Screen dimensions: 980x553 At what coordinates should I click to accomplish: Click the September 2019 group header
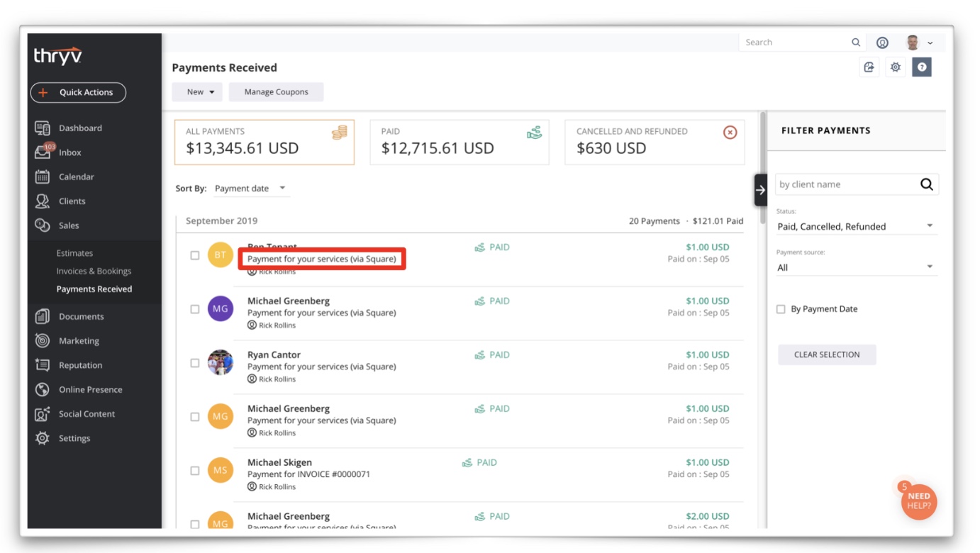point(221,221)
